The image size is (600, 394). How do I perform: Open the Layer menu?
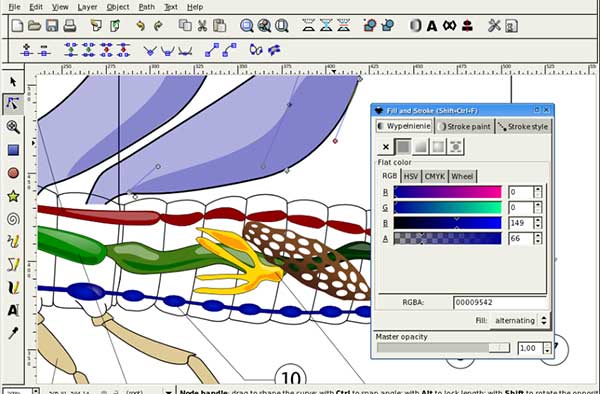[x=87, y=7]
